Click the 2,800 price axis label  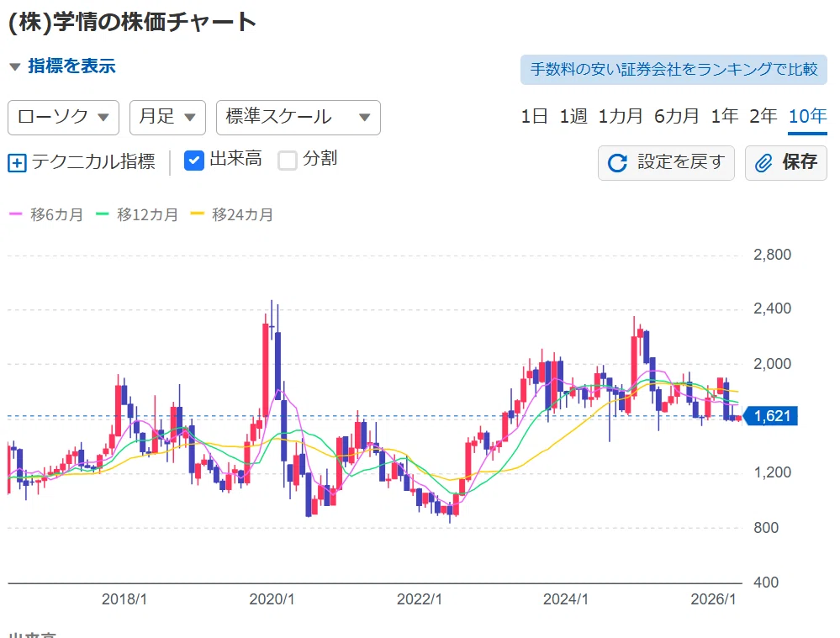[x=772, y=255]
